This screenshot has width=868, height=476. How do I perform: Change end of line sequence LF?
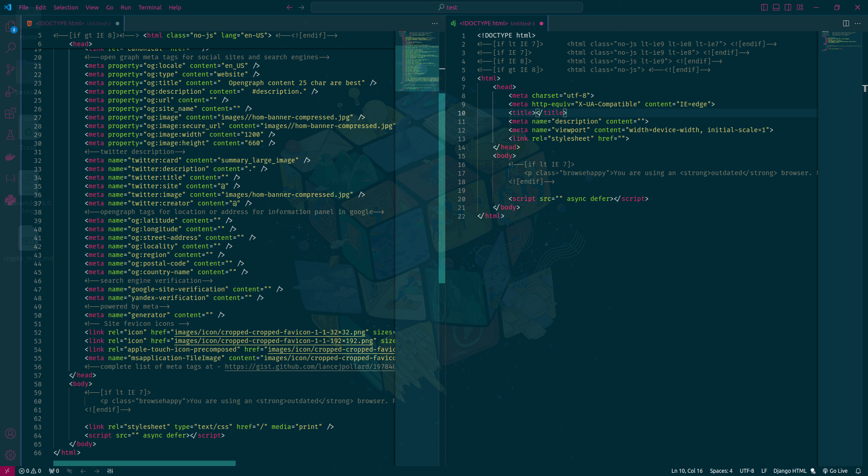(764, 471)
